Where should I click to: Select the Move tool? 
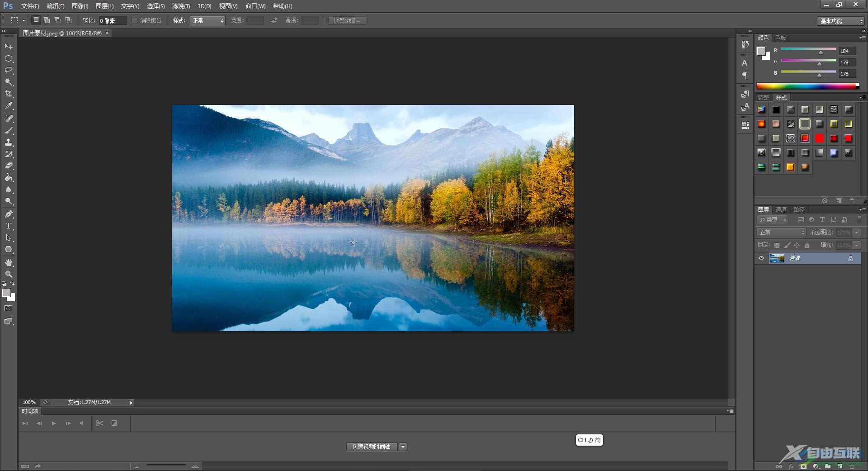(9, 47)
